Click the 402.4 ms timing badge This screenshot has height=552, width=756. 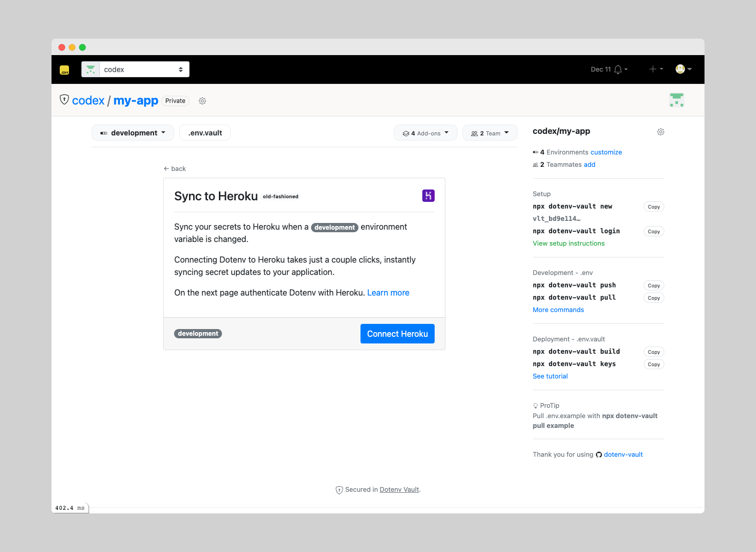pos(70,508)
